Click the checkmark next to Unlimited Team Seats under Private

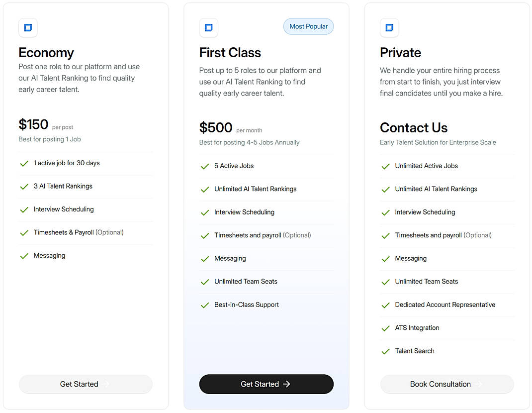click(385, 282)
